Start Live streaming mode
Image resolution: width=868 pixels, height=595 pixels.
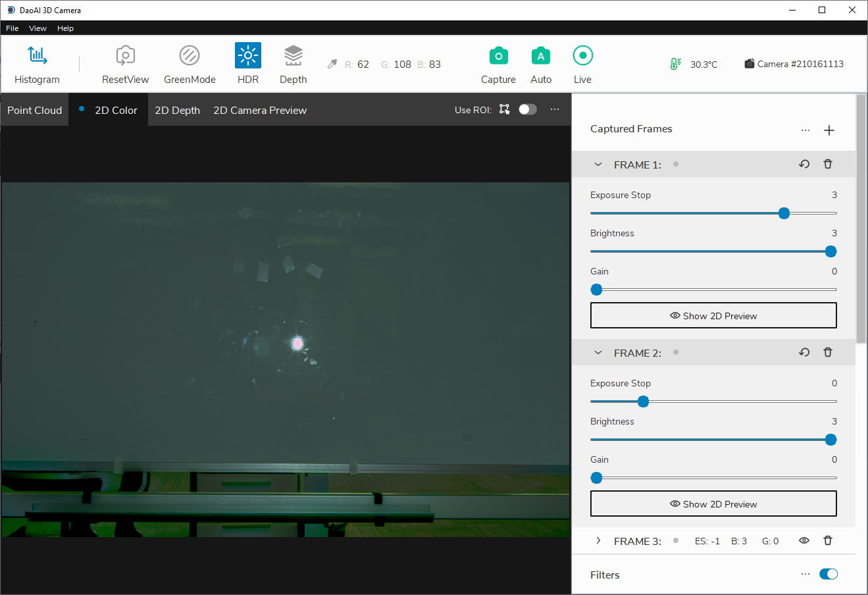[582, 56]
